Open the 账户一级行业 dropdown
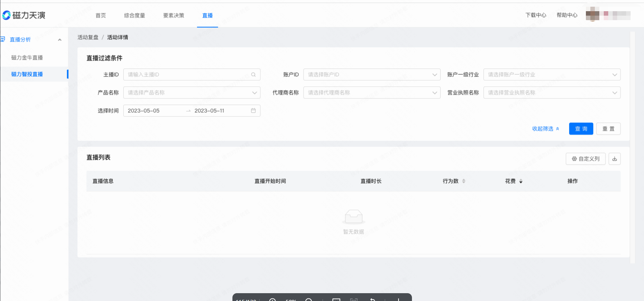This screenshot has width=644, height=301. click(552, 75)
